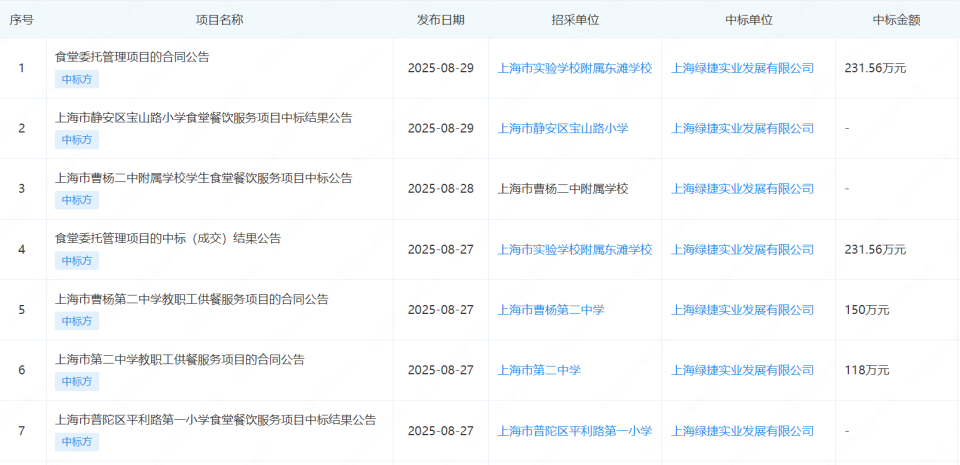Click sequence number 2 cell

click(x=21, y=128)
